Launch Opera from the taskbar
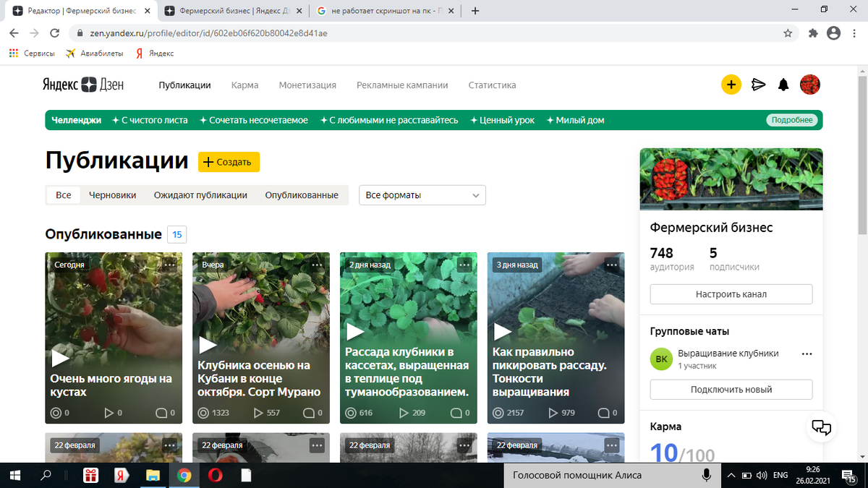 (216, 475)
